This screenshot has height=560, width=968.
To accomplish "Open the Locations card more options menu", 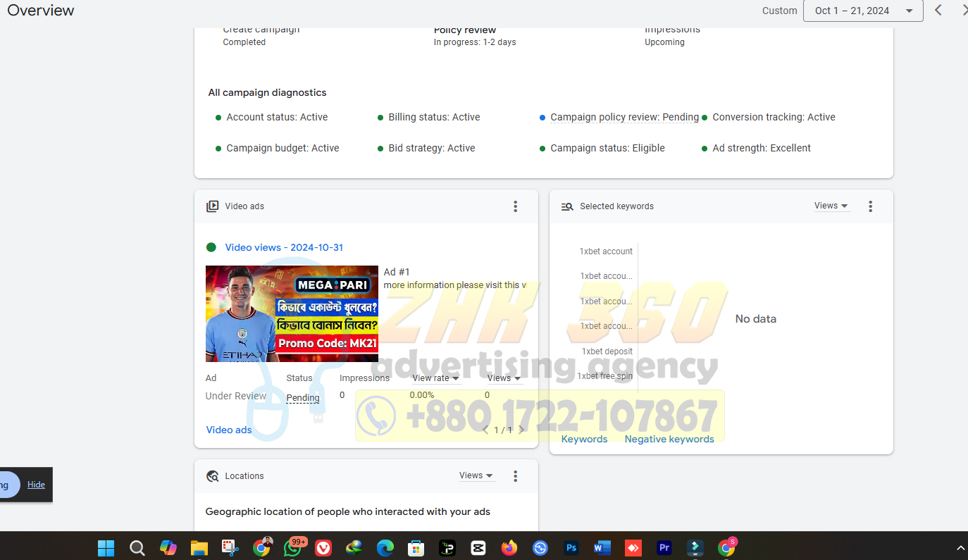I will [x=515, y=476].
